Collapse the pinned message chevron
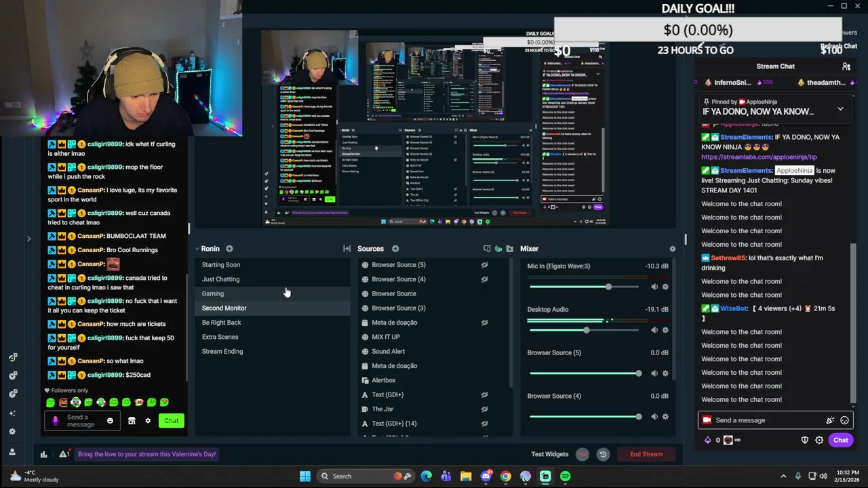The height and width of the screenshot is (488, 868). [840, 109]
